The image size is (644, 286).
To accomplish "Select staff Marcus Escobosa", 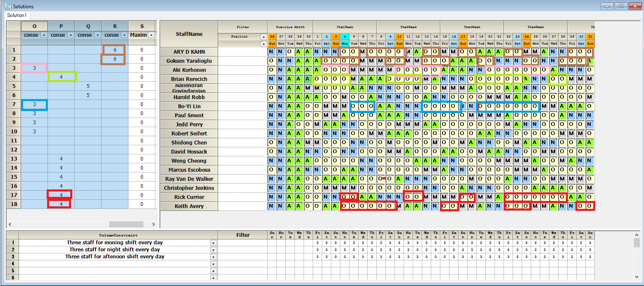I will (x=189, y=170).
